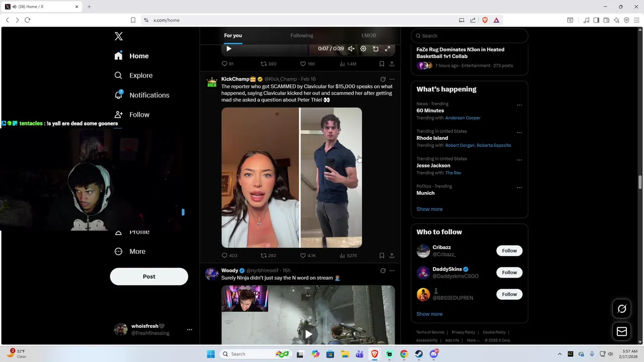
Task: Click the Post button
Action: click(149, 277)
